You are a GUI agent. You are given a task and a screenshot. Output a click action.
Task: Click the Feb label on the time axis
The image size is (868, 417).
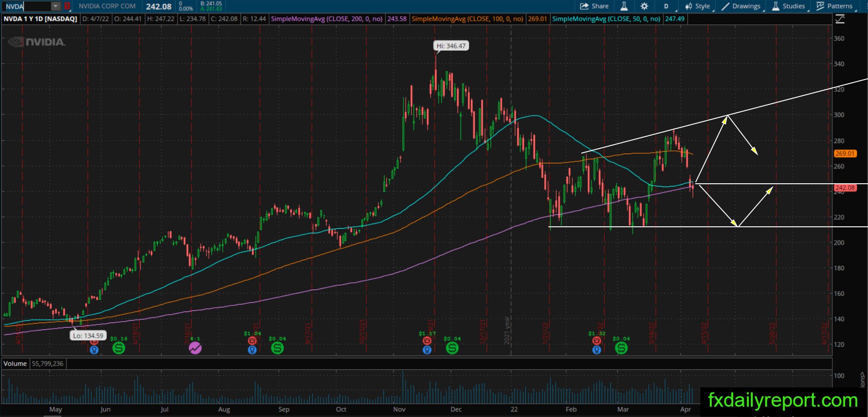pyautogui.click(x=571, y=409)
